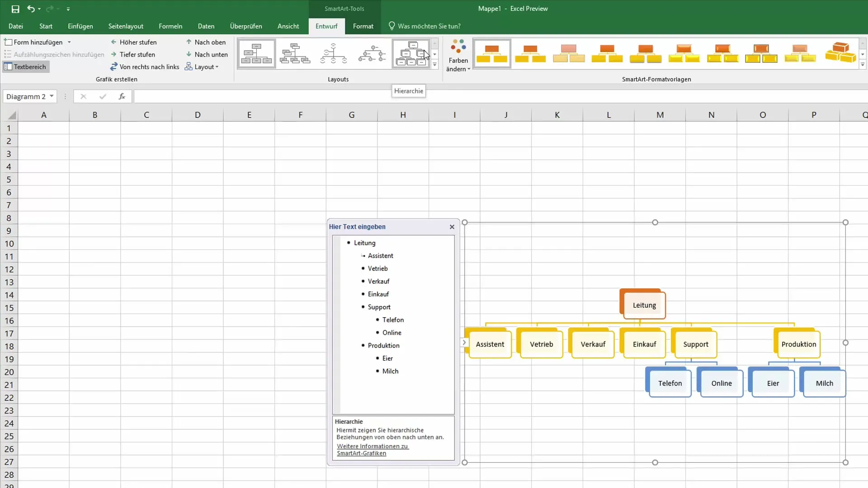The image size is (868, 488).
Task: Select row 10 header
Action: pos(9,244)
